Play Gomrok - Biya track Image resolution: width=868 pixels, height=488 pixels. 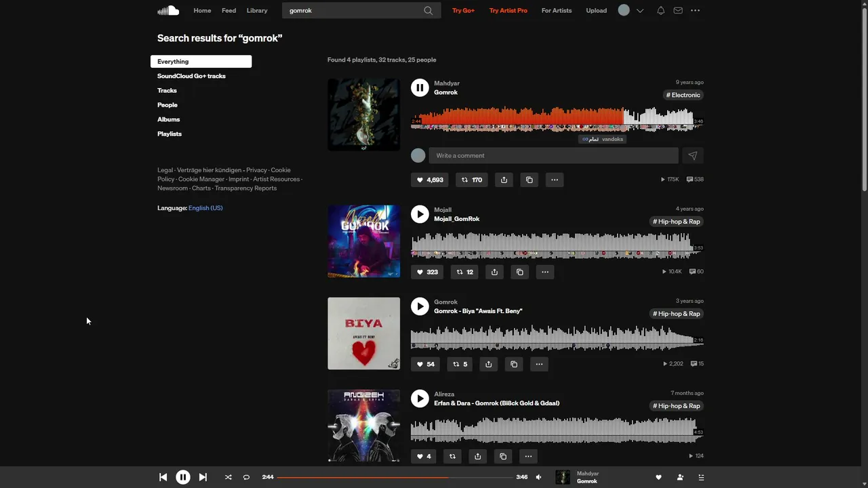pyautogui.click(x=420, y=306)
